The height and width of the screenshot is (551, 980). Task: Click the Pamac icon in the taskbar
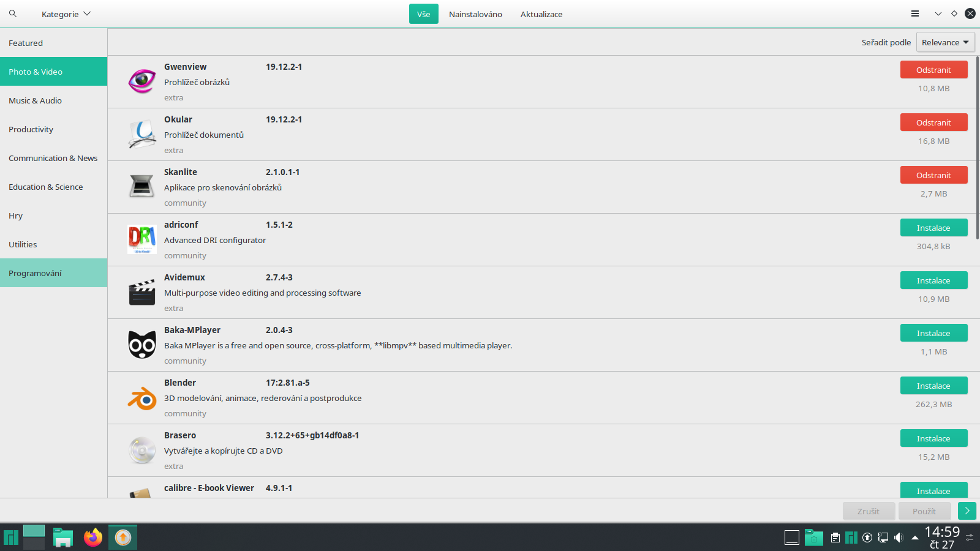(x=122, y=538)
